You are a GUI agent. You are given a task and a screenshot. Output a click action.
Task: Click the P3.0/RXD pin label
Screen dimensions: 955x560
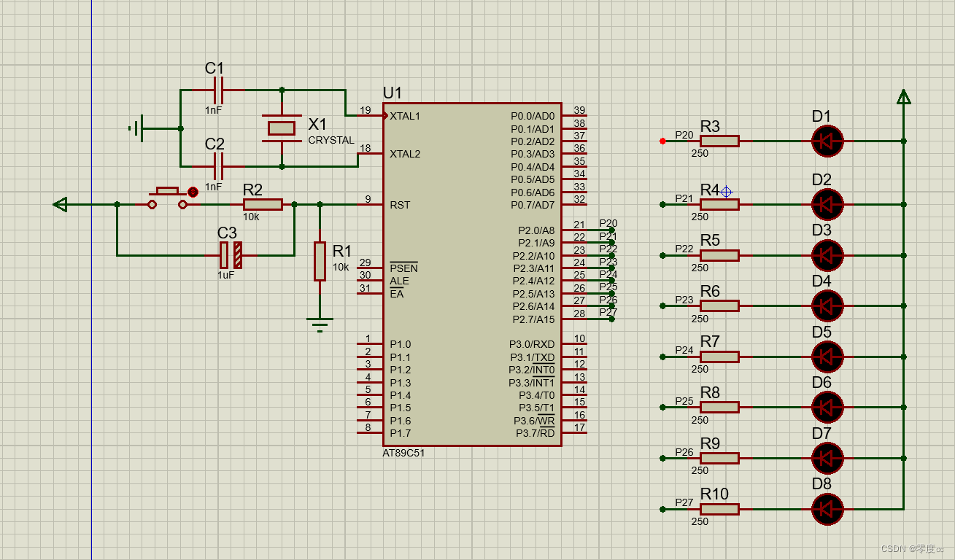[532, 344]
